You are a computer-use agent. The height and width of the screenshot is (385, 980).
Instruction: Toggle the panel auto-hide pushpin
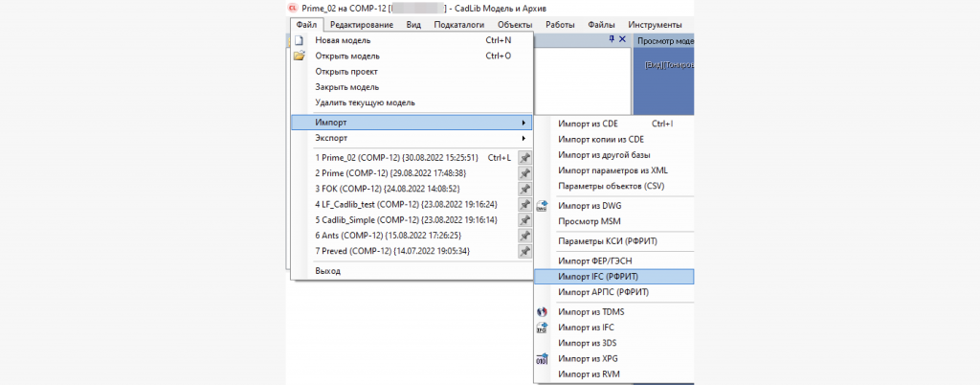611,40
